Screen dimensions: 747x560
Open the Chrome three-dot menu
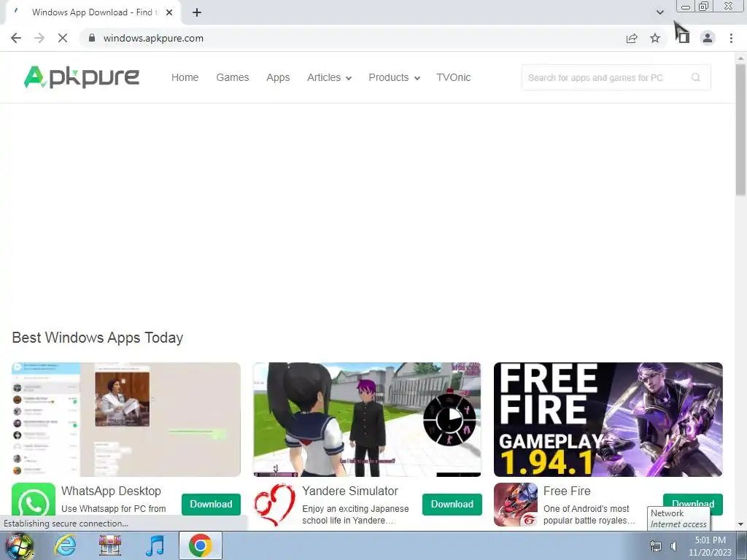tap(731, 38)
